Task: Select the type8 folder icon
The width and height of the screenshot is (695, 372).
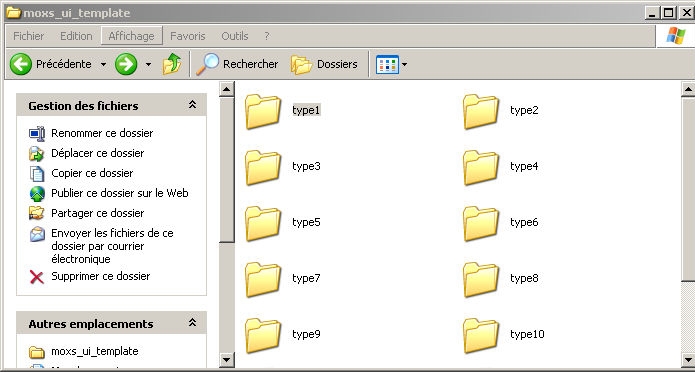Action: coord(481,279)
